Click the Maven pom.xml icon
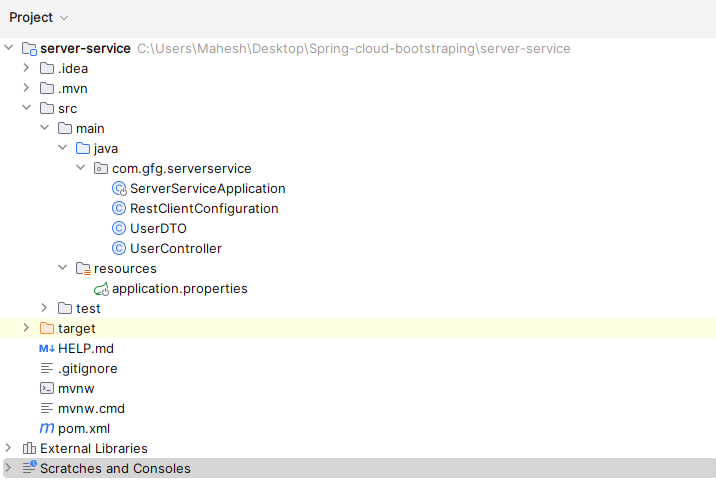The height and width of the screenshot is (492, 716). pos(47,428)
